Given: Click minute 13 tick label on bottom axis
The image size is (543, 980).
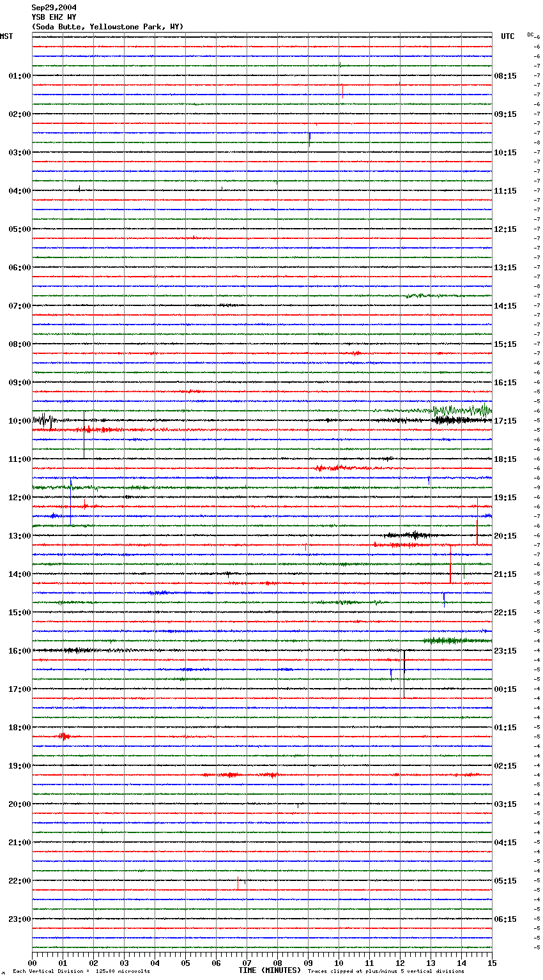Looking at the screenshot, I should point(431,963).
